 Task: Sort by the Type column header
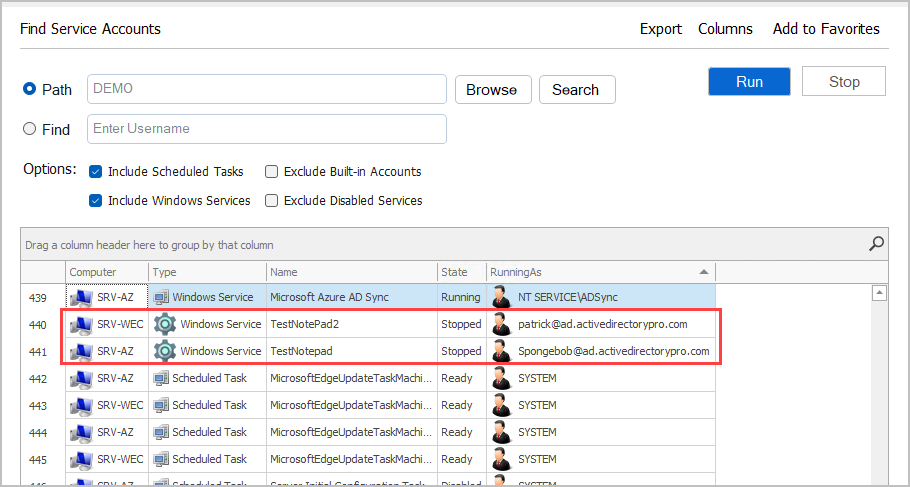(208, 272)
